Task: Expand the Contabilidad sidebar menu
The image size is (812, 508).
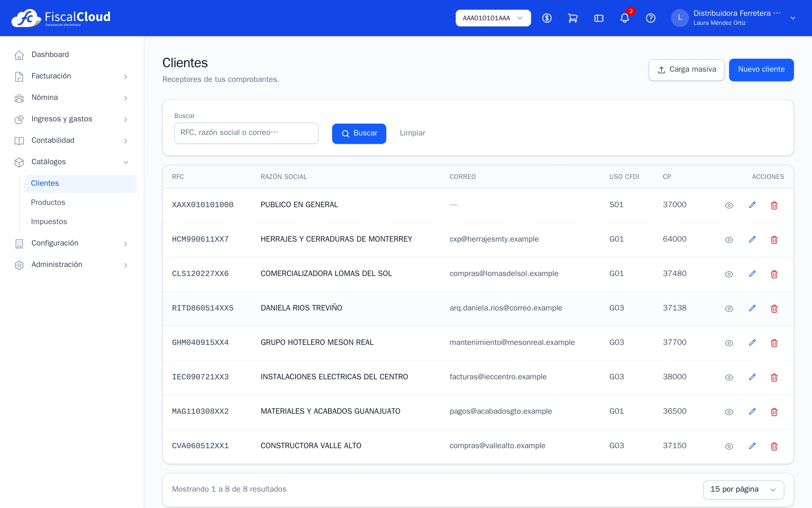Action: [x=71, y=141]
